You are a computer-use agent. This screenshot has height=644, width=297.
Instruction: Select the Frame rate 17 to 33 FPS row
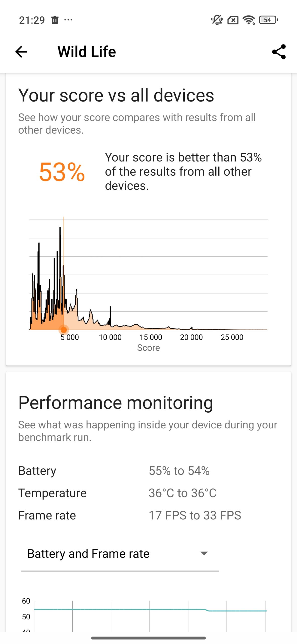pyautogui.click(x=148, y=515)
